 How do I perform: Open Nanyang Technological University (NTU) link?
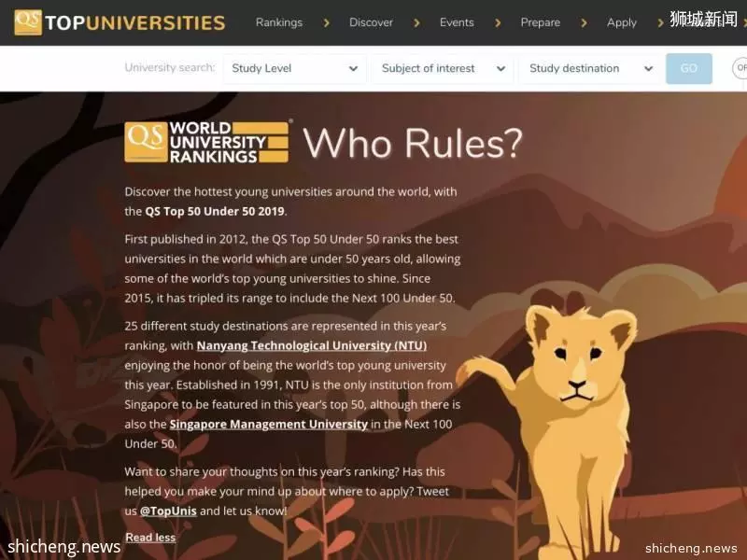coord(312,345)
